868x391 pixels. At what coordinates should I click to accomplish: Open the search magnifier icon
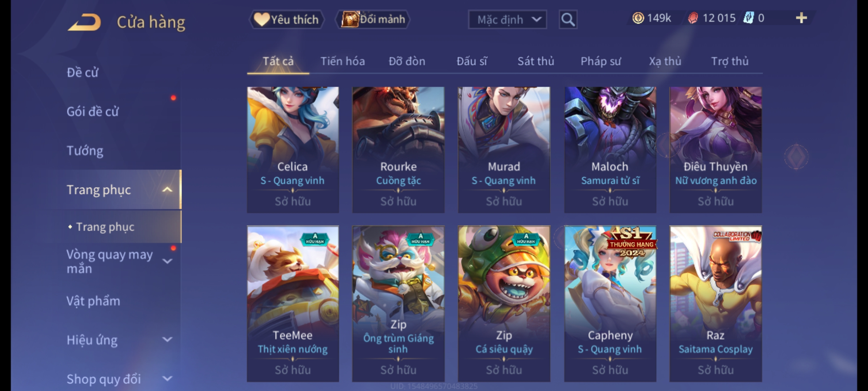[x=568, y=20]
